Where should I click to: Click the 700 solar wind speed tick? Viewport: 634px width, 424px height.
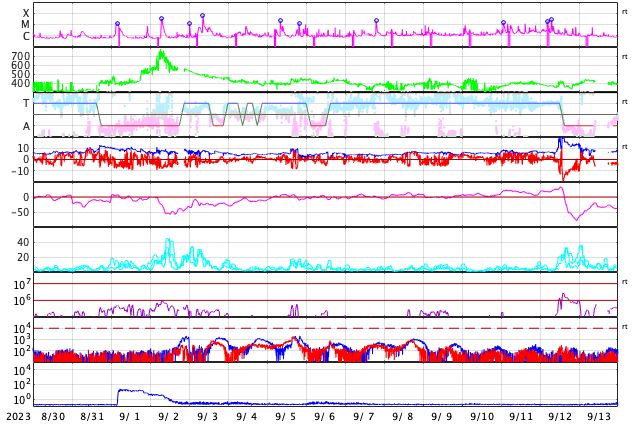pyautogui.click(x=21, y=56)
